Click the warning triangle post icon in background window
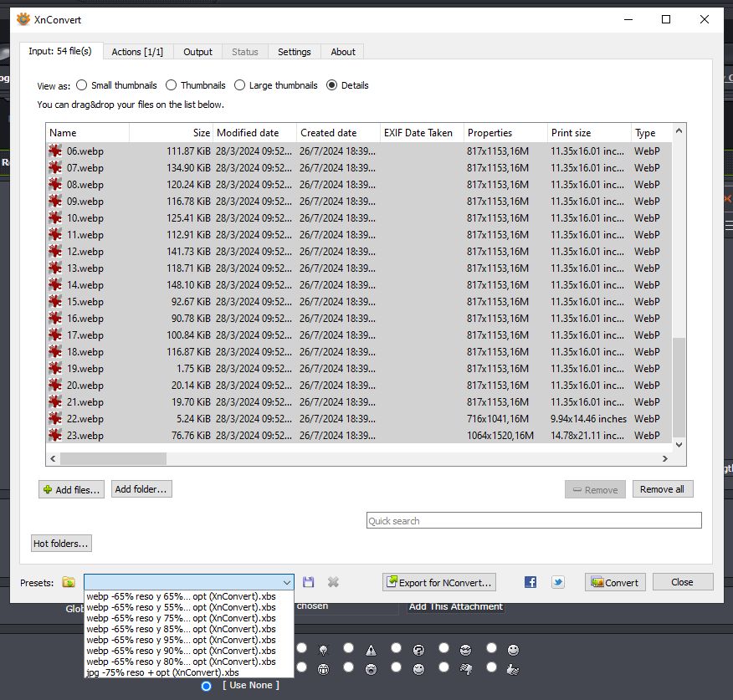The height and width of the screenshot is (700, 733). pos(371,650)
